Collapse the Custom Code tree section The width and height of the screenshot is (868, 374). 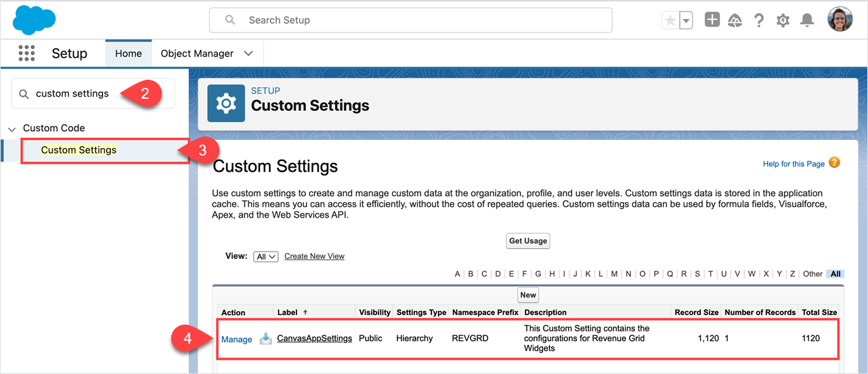click(12, 128)
